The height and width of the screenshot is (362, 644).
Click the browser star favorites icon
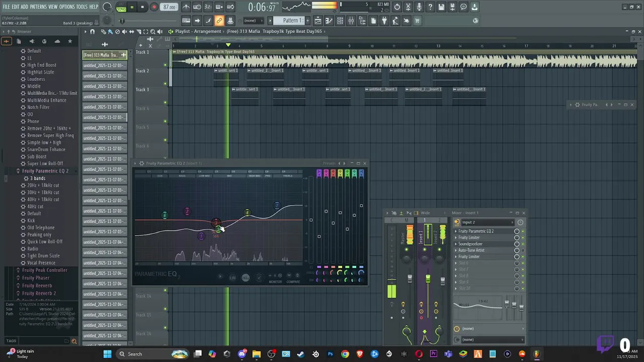point(70,41)
